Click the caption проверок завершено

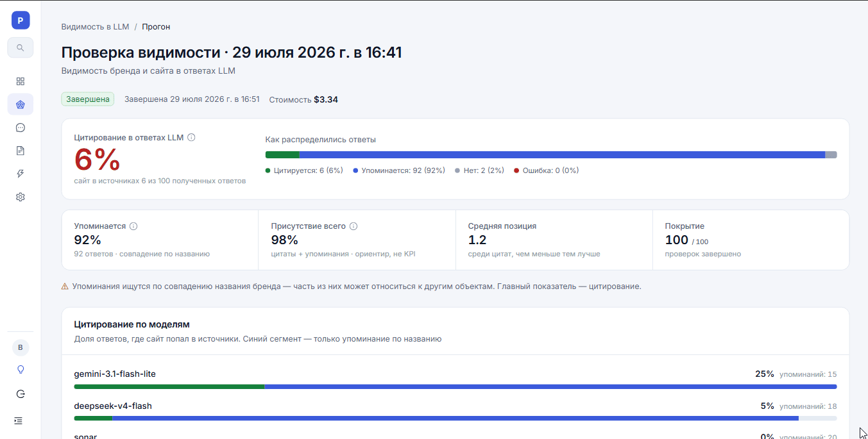pyautogui.click(x=703, y=254)
